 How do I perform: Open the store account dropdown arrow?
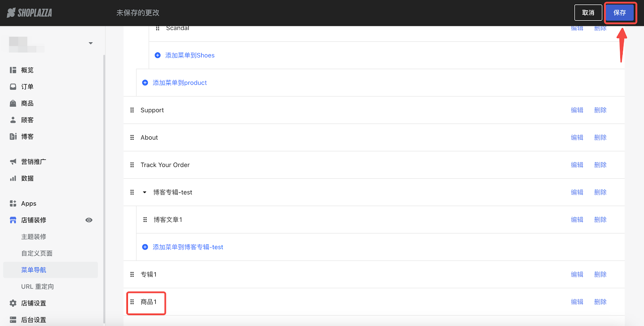pyautogui.click(x=91, y=43)
